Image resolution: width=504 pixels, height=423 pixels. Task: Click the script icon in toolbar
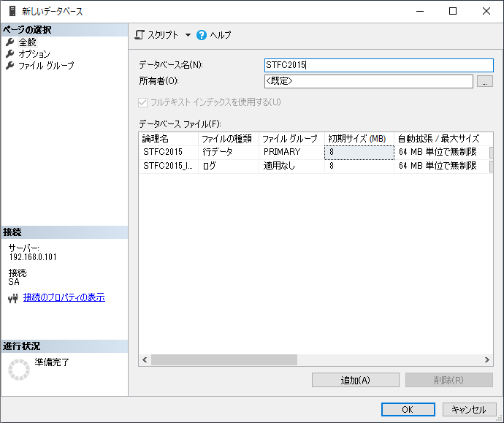[140, 35]
